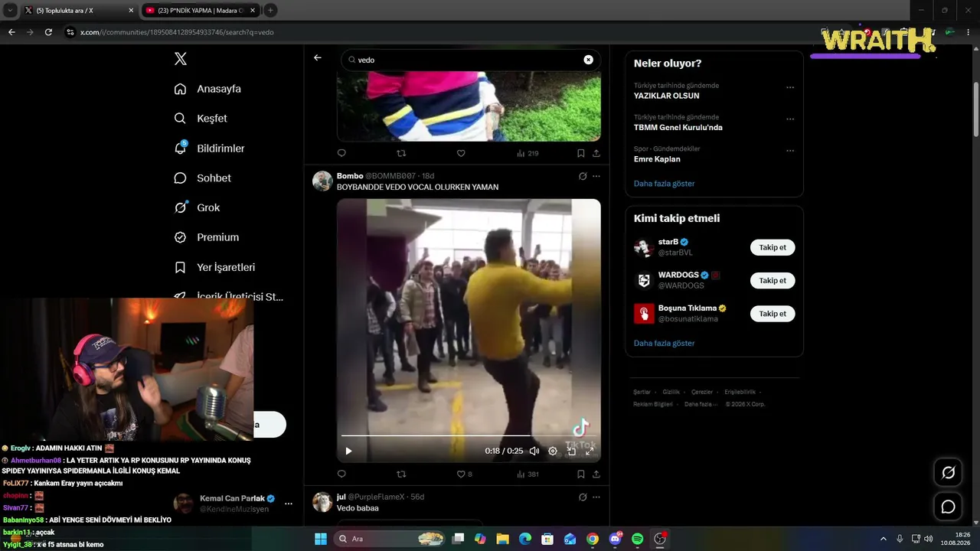Viewport: 980px width, 551px height.
Task: Open Sohbet messages
Action: tap(202, 178)
